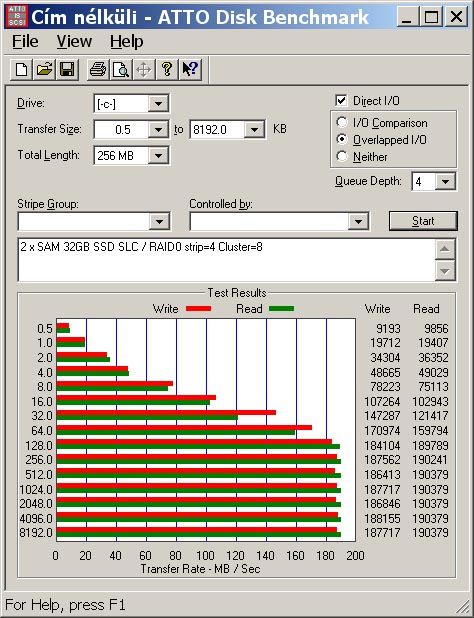The width and height of the screenshot is (474, 618).
Task: Click into the description text field
Action: click(x=227, y=260)
